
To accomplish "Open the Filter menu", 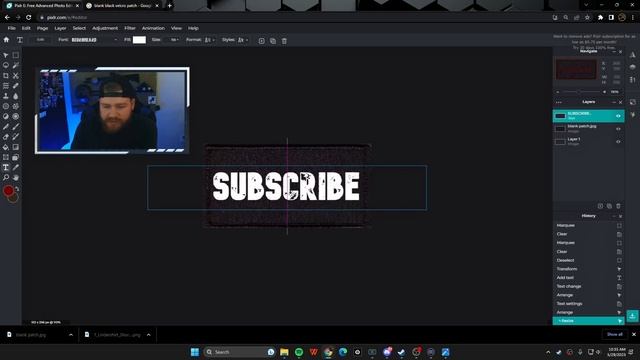I will click(x=130, y=28).
